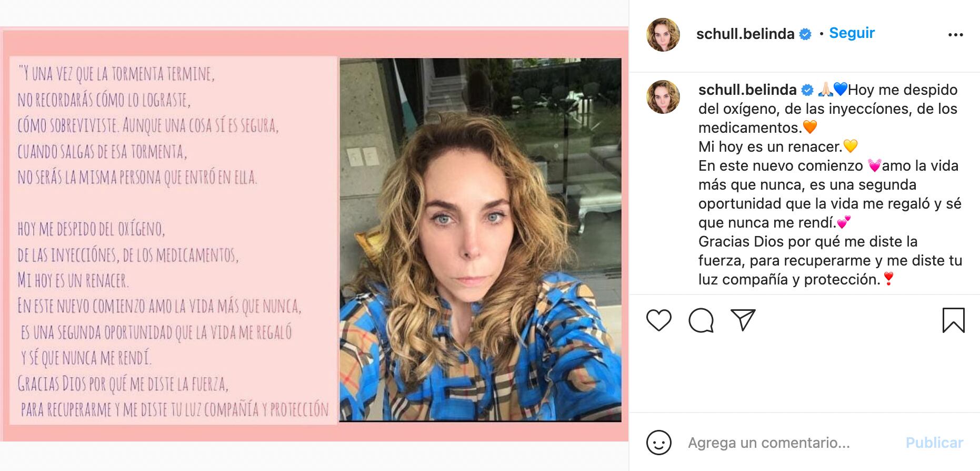Click the caption's profile avatar picture
Screen dimensions: 980x471
coord(663,97)
